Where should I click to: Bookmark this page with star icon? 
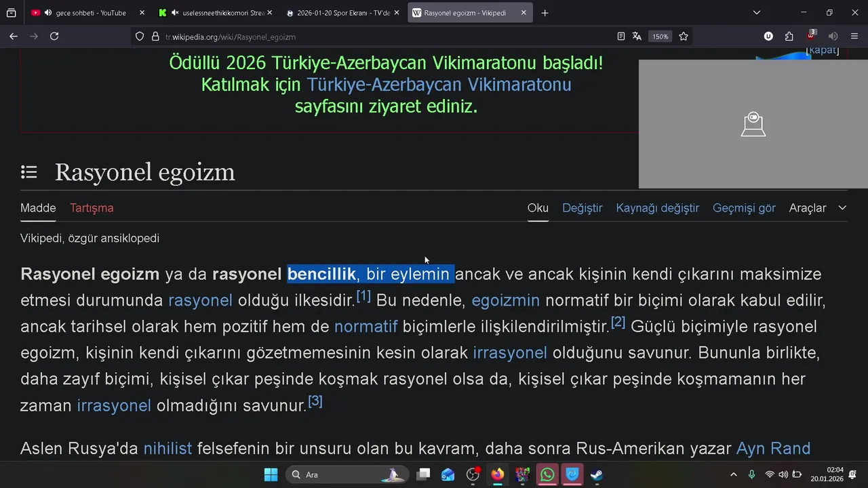coord(684,37)
